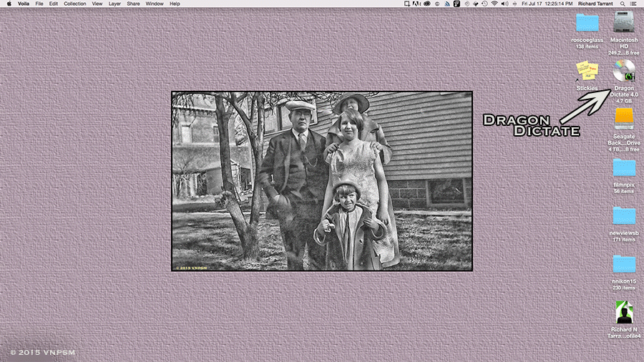
Task: Select the newviewsb folder
Action: coord(624,215)
